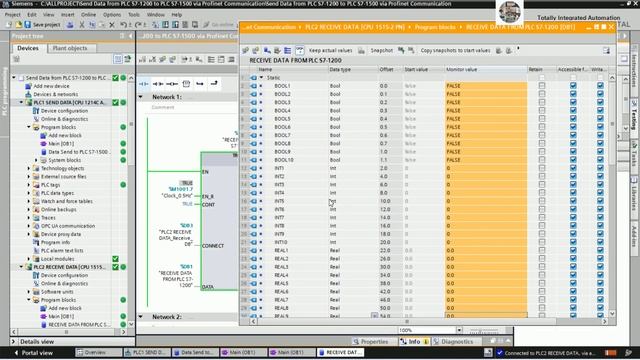Insert normally open contact in LAD toolbar

(144, 84)
